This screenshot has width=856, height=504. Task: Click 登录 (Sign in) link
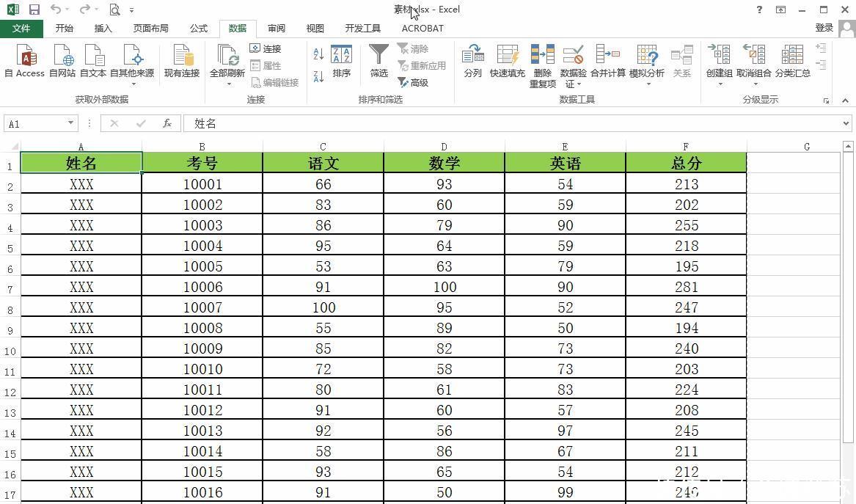824,28
